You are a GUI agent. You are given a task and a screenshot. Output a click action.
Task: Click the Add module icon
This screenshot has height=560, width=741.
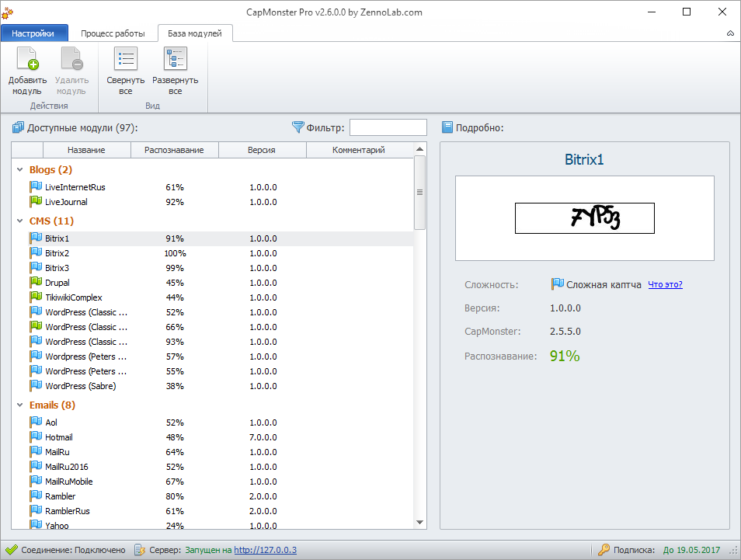point(27,58)
